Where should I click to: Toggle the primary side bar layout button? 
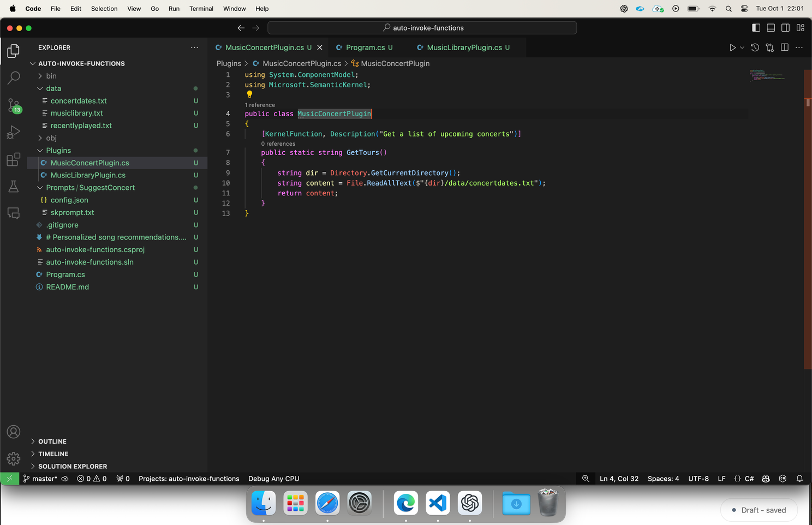coord(756,28)
